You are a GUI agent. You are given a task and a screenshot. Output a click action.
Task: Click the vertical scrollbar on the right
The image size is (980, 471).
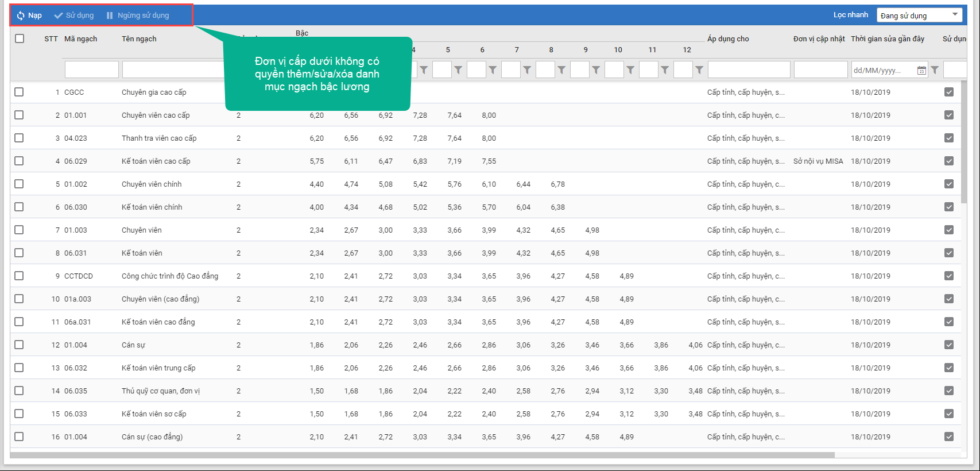pos(964,144)
